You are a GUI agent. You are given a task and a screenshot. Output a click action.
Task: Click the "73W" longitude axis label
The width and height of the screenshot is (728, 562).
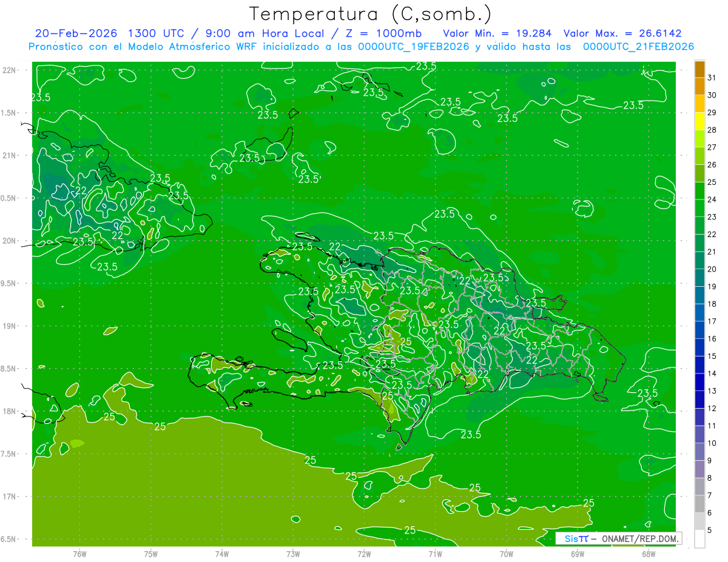tap(293, 555)
